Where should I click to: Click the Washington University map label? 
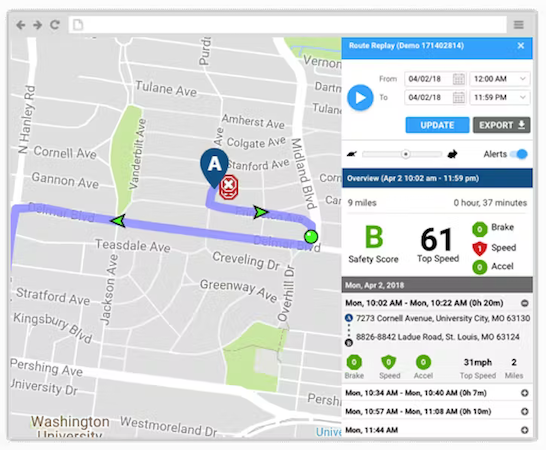pyautogui.click(x=70, y=427)
